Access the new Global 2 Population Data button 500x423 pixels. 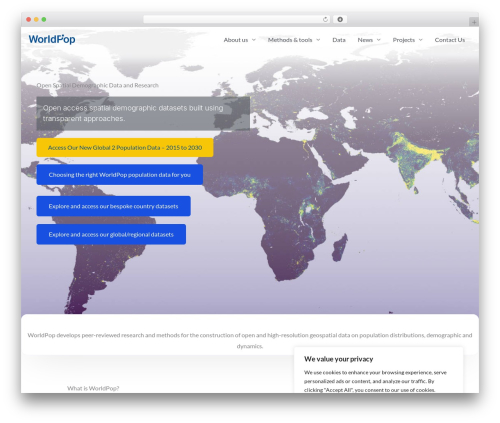pos(125,147)
